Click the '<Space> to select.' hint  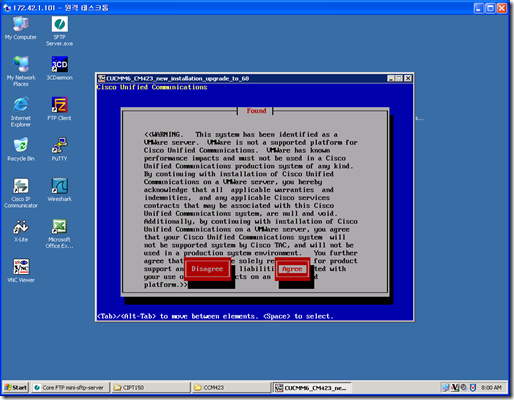[x=298, y=316]
